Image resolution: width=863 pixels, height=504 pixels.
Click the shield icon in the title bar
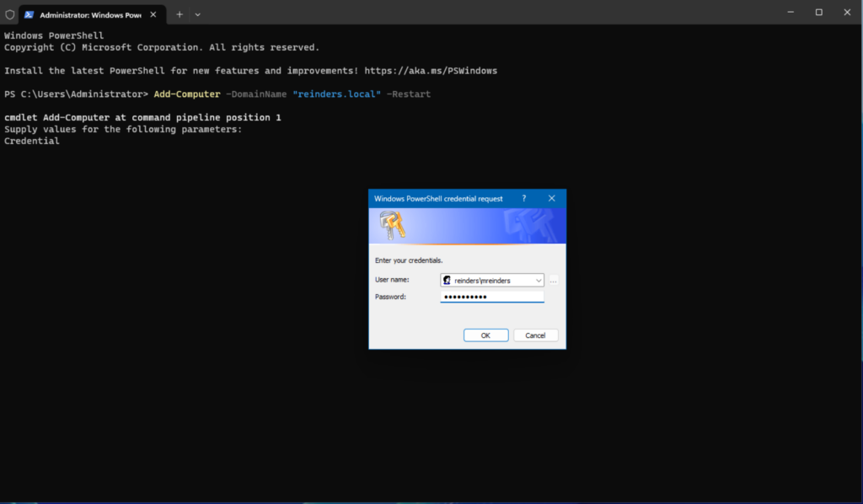[x=9, y=15]
